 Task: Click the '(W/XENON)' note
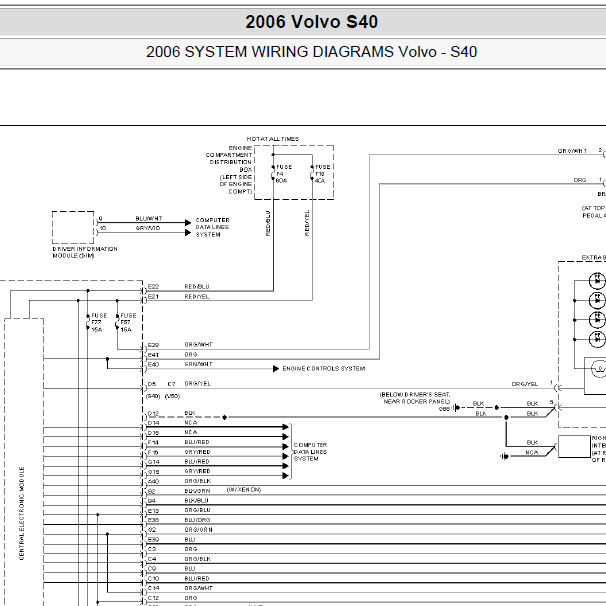click(244, 490)
